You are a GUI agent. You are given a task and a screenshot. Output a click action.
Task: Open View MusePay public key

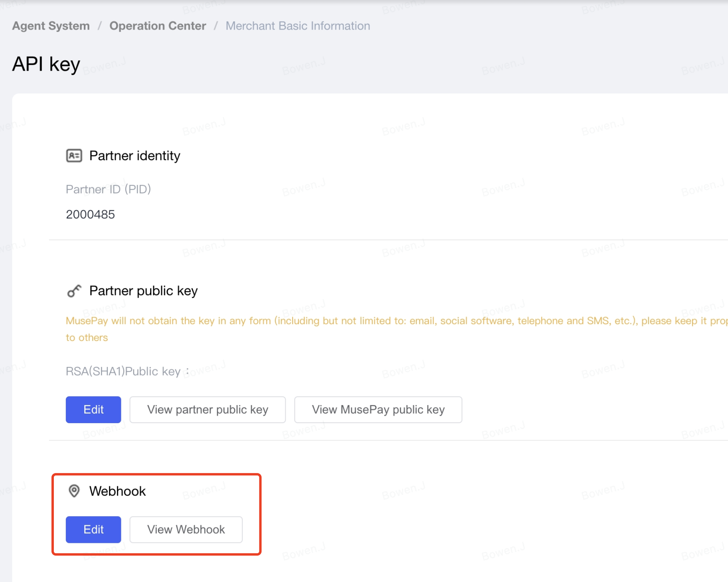378,410
